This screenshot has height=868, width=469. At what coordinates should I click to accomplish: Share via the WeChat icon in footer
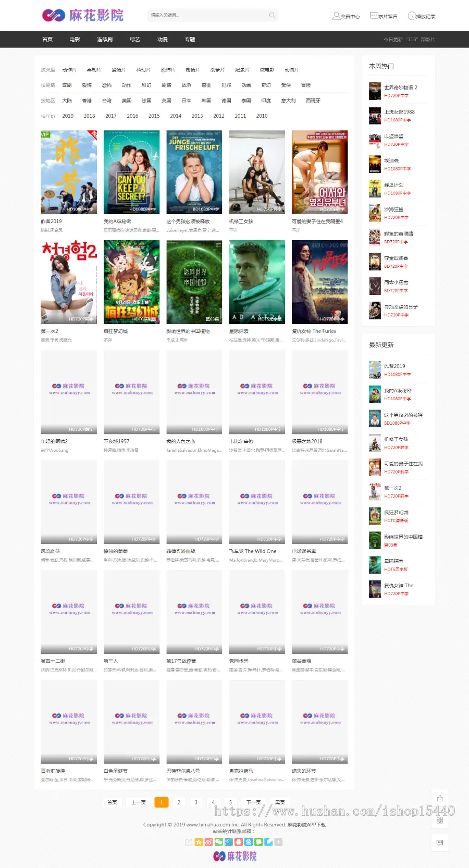[x=218, y=842]
